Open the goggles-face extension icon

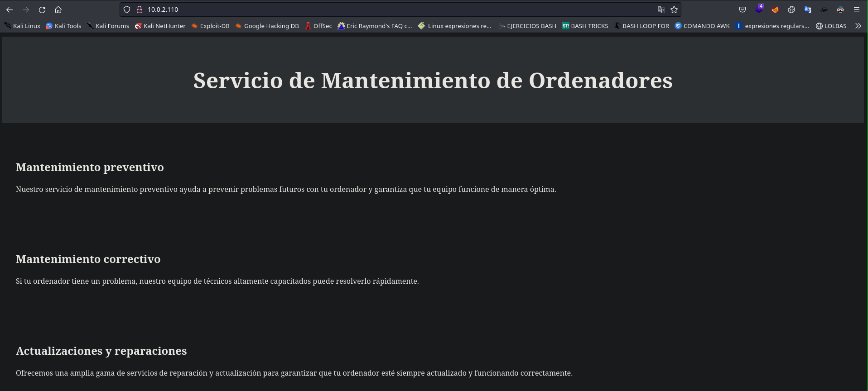840,10
